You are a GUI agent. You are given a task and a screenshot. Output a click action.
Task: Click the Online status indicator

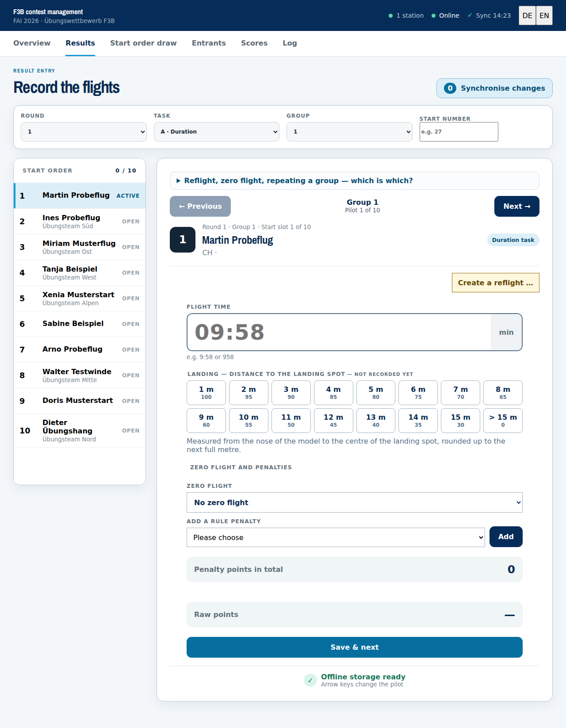445,15
